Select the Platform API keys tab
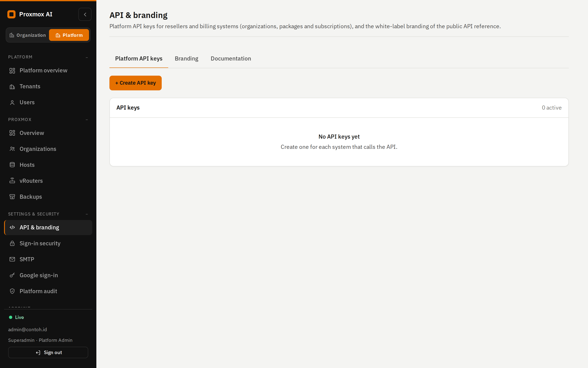This screenshot has height=368, width=588. [139, 59]
